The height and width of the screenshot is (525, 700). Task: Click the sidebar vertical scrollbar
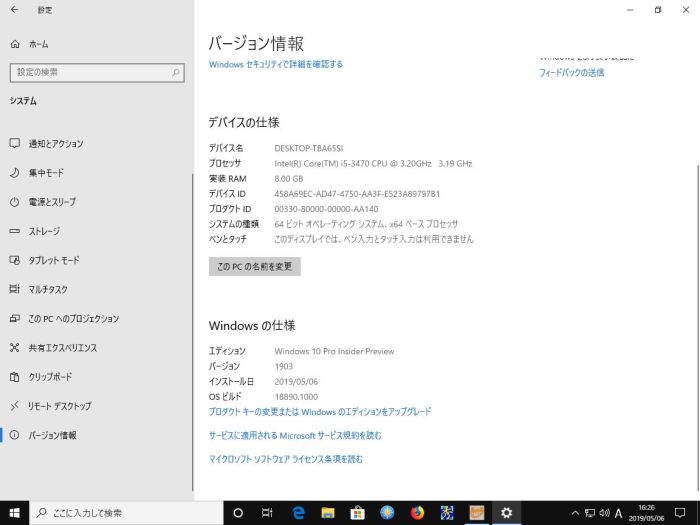pyautogui.click(x=192, y=300)
